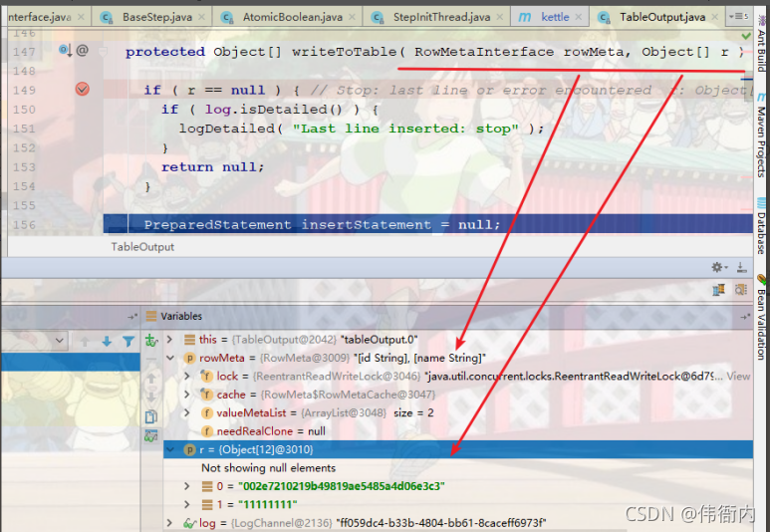Open the Database tool window
This screenshot has height=532, width=770.
pyautogui.click(x=762, y=226)
